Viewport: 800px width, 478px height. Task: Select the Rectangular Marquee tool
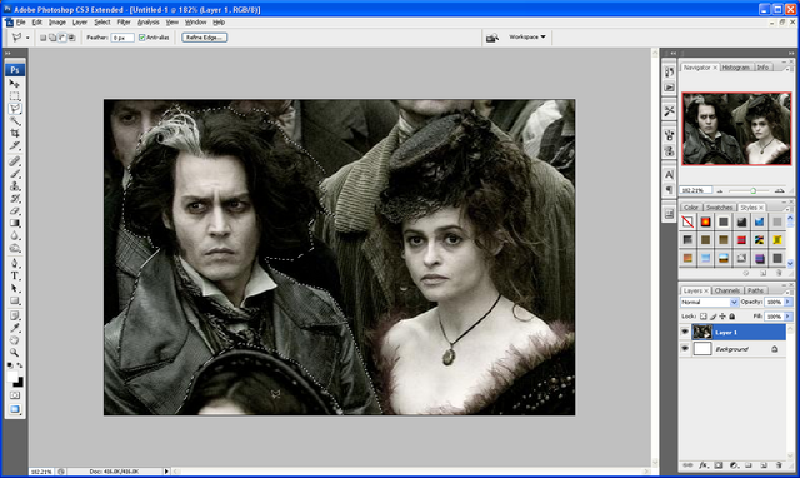pyautogui.click(x=15, y=96)
